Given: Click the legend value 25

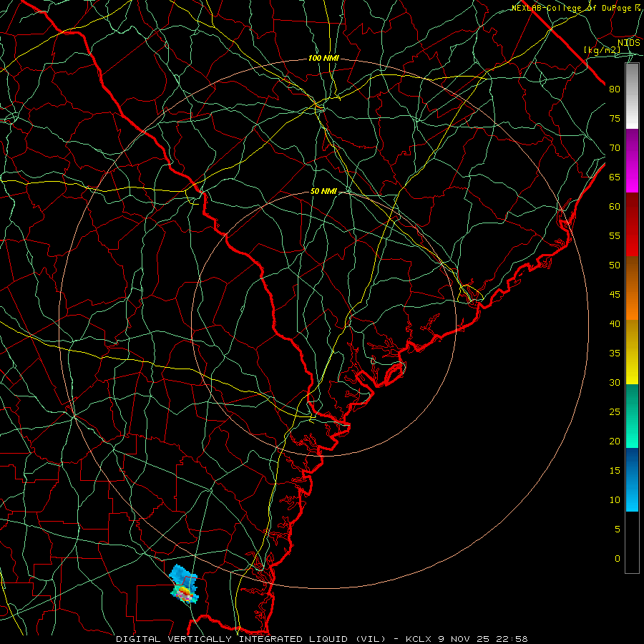Looking at the screenshot, I should point(615,412).
